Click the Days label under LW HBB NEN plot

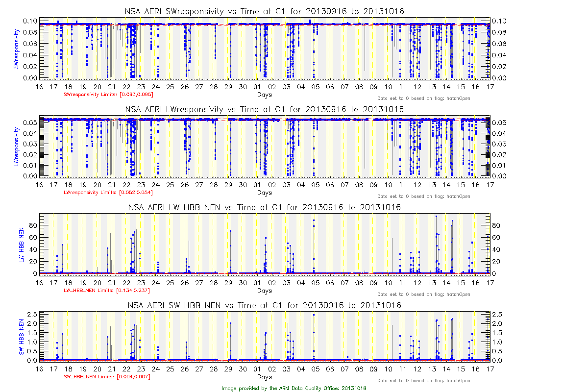[265, 291]
